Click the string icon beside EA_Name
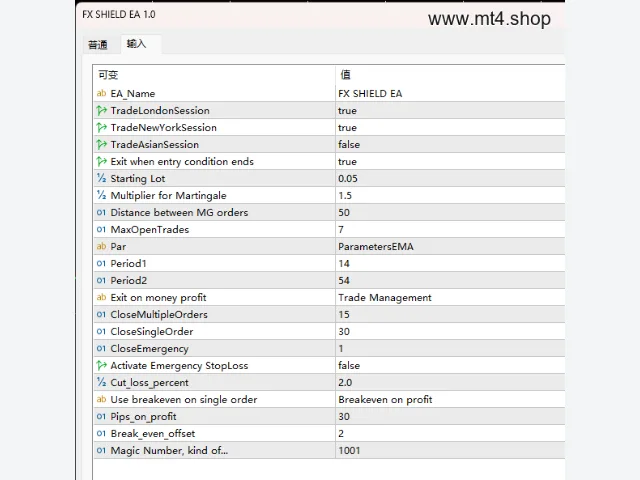 pos(102,93)
